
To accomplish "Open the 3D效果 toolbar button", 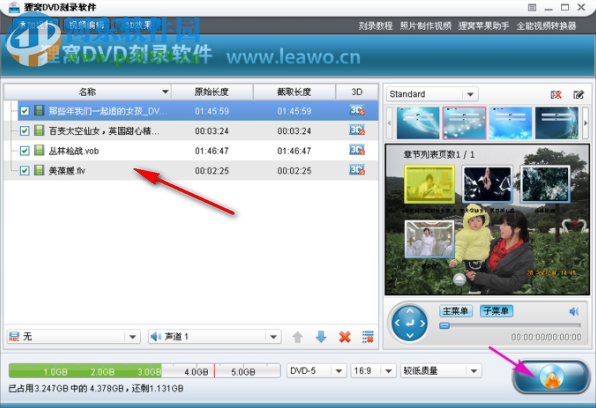I will 138,25.
